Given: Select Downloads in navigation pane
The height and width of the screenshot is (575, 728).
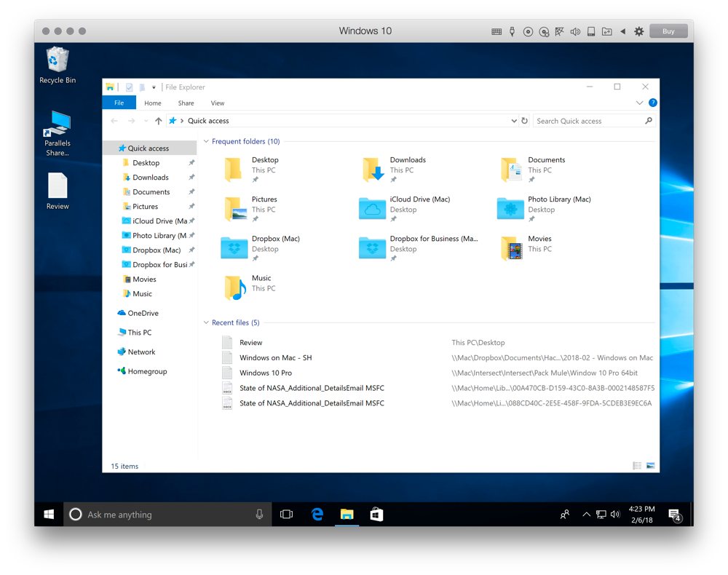Looking at the screenshot, I should coord(149,178).
